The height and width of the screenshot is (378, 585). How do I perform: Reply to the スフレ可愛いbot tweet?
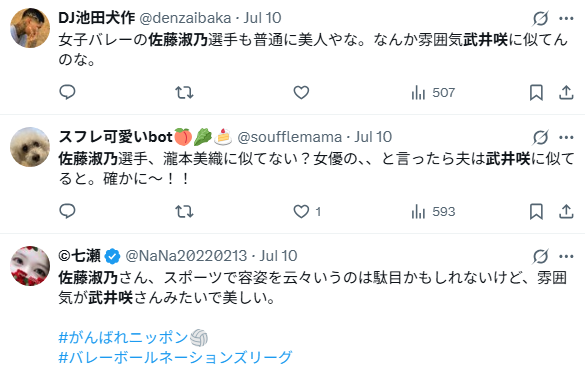(x=68, y=212)
